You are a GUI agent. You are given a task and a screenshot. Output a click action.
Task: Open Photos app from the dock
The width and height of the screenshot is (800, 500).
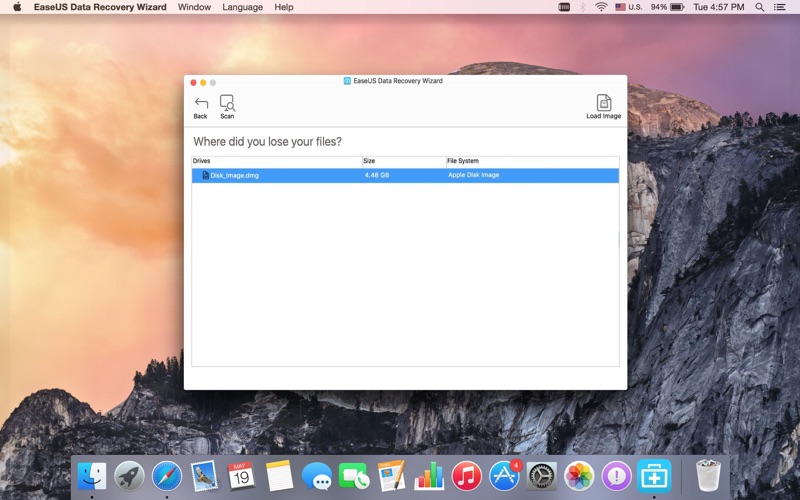(579, 475)
